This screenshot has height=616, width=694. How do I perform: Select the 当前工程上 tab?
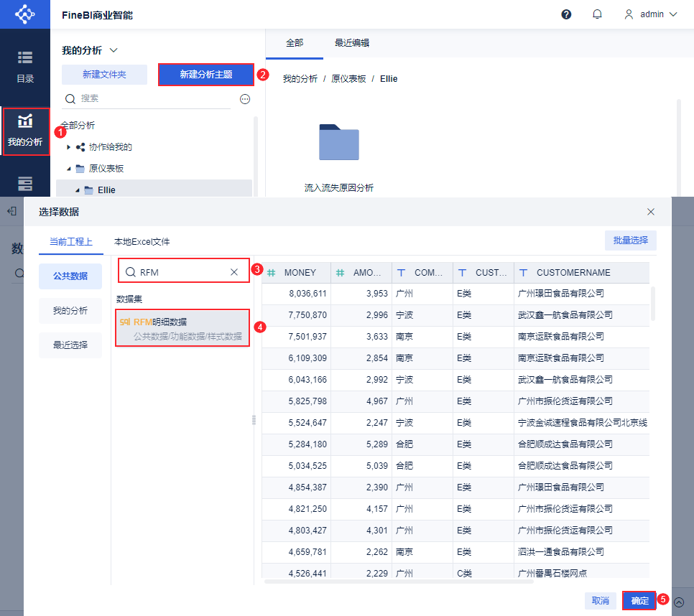coord(71,242)
